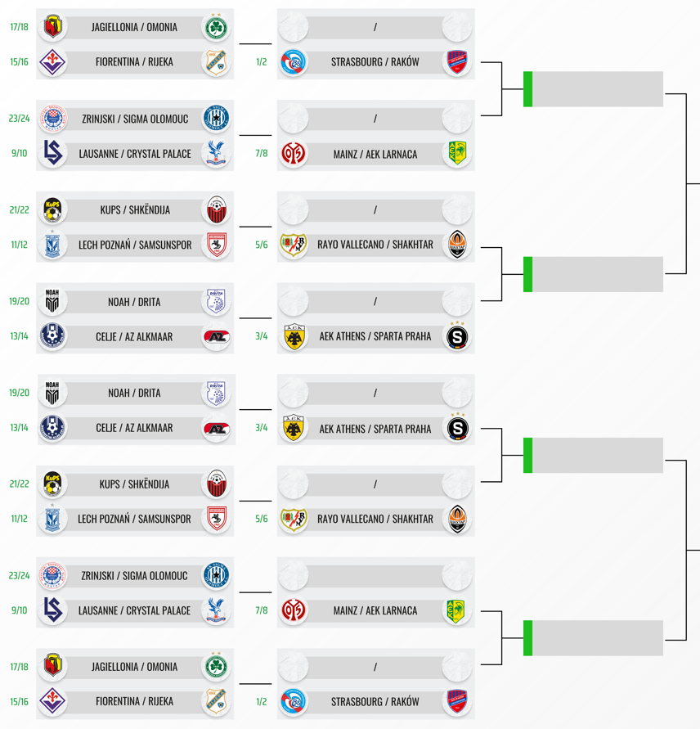Select the topmost Lausanne logo
700x729 pixels.
53,153
